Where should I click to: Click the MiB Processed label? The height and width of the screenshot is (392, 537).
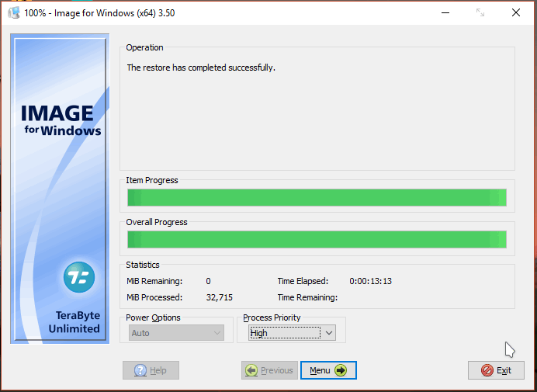point(154,297)
